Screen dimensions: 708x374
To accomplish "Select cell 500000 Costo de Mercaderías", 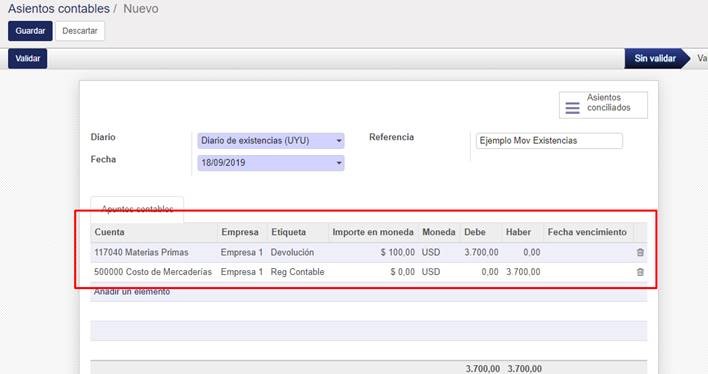I will coord(153,272).
